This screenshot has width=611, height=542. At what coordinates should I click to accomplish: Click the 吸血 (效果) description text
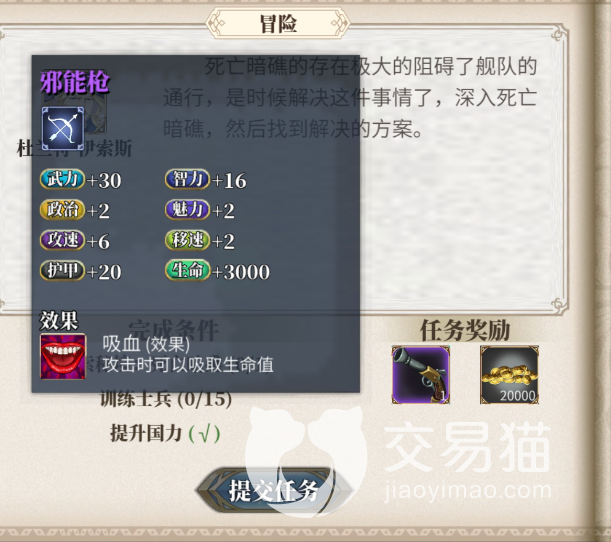coord(146,344)
